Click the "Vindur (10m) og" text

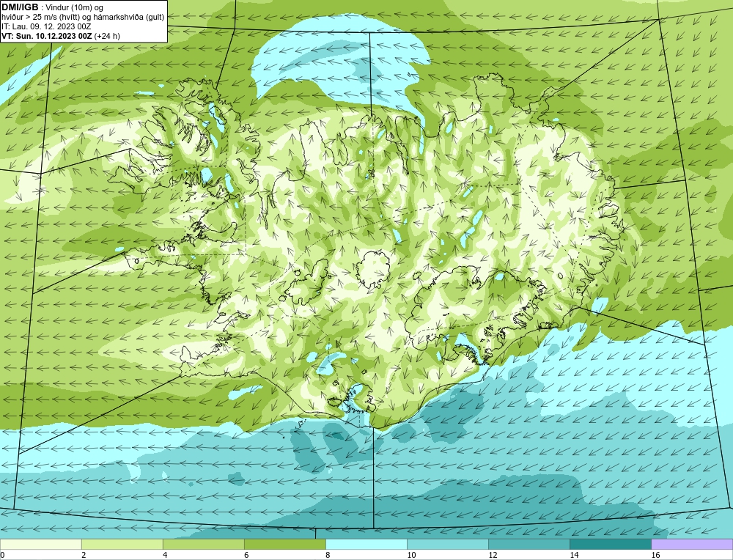[x=75, y=7]
